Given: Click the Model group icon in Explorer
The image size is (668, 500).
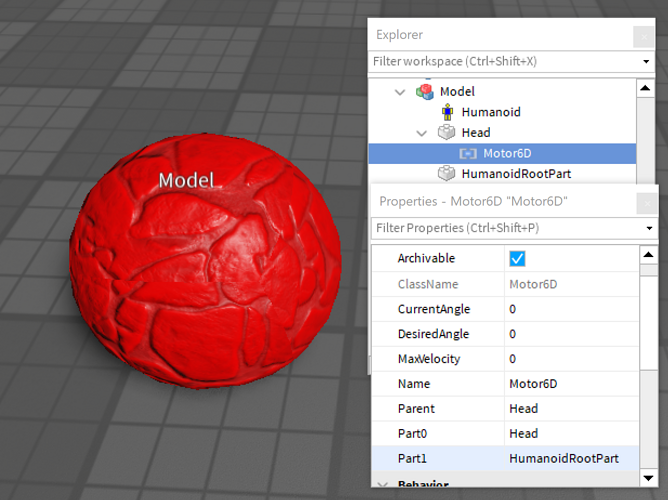Looking at the screenshot, I should point(424,92).
